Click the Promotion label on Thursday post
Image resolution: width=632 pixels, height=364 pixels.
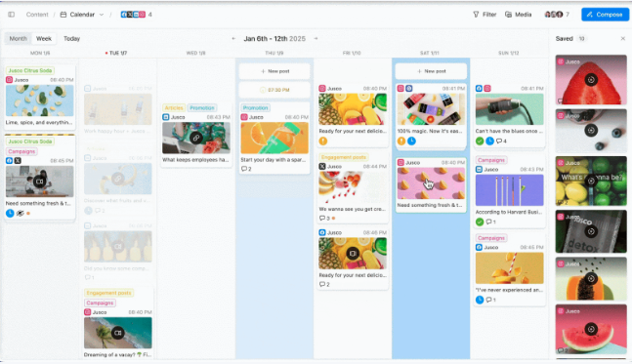click(256, 108)
